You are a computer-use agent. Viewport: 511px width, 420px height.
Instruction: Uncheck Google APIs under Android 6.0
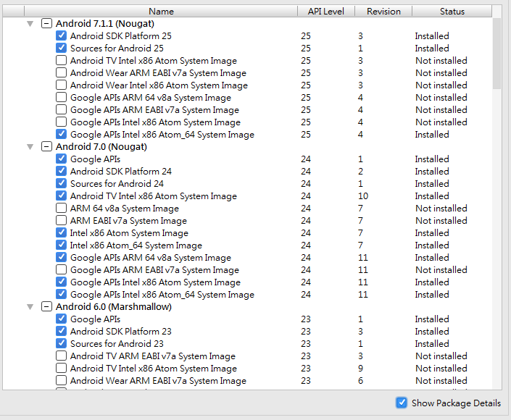tap(62, 319)
